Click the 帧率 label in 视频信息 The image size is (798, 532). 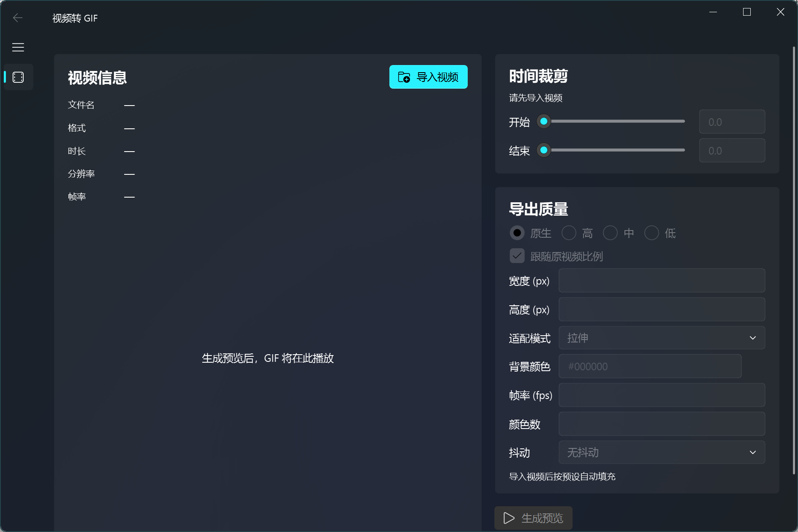click(77, 196)
